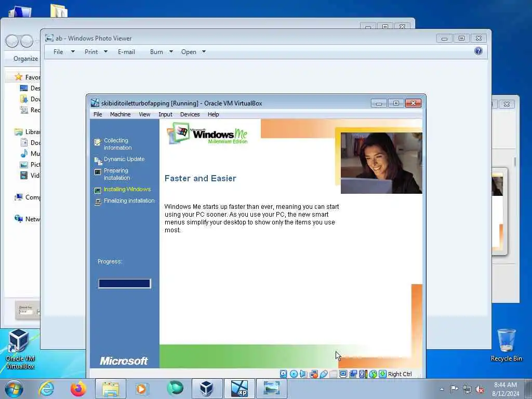Click the Photo Viewer help question icon
Image resolution: width=532 pixels, height=399 pixels.
coord(478,51)
